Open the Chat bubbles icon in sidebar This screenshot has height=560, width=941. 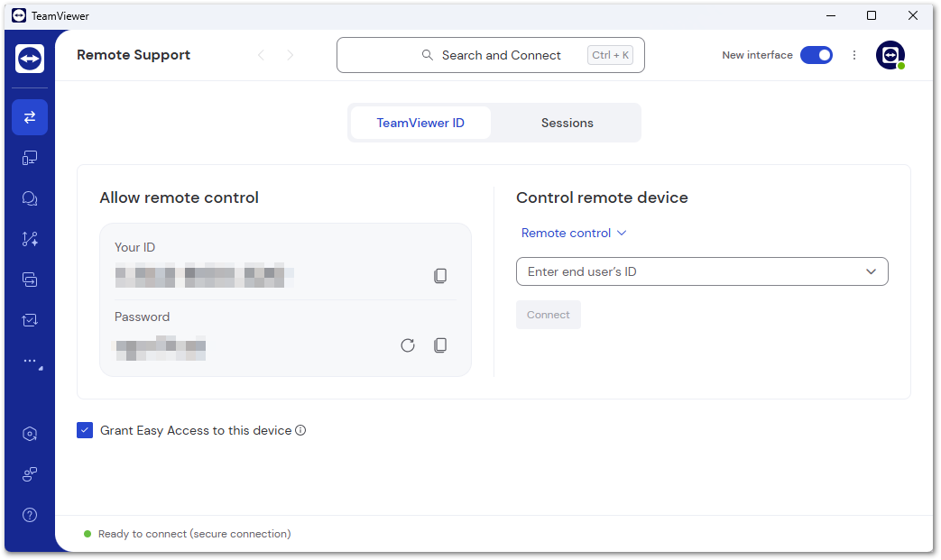click(x=30, y=198)
